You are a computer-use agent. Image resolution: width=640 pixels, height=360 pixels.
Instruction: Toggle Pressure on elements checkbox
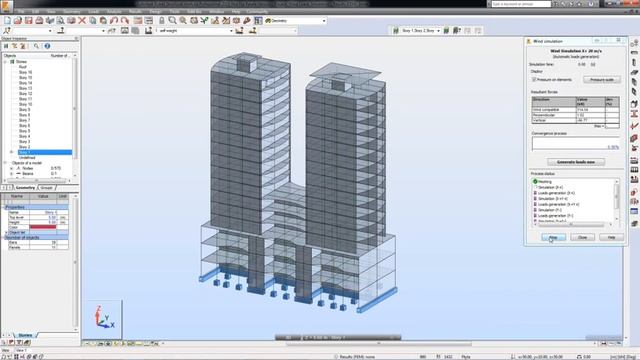pos(534,80)
